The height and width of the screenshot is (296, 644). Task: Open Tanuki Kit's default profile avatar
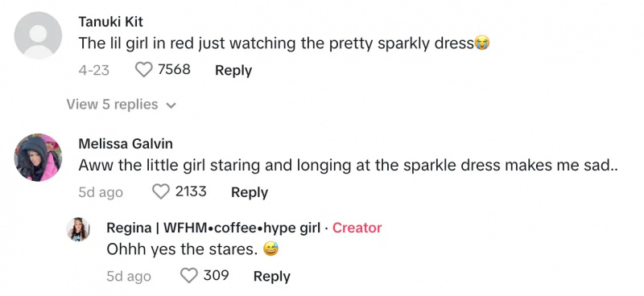pyautogui.click(x=38, y=35)
